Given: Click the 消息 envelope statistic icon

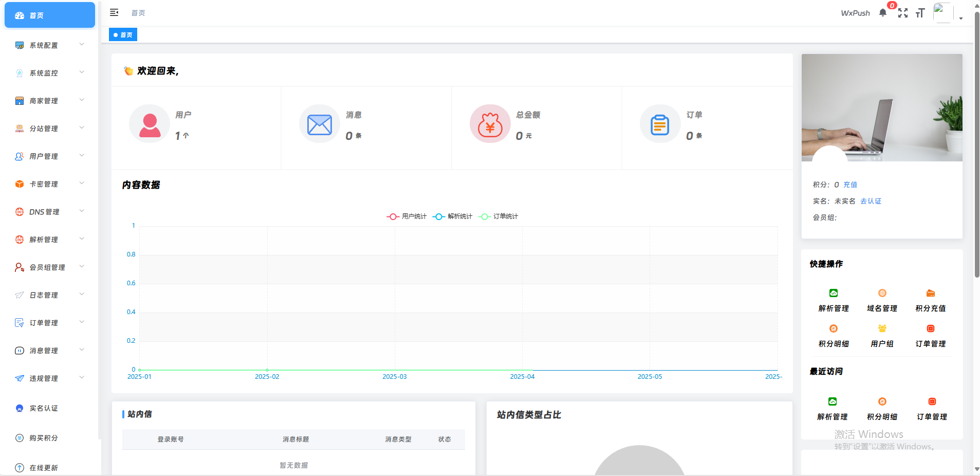Looking at the screenshot, I should 320,124.
